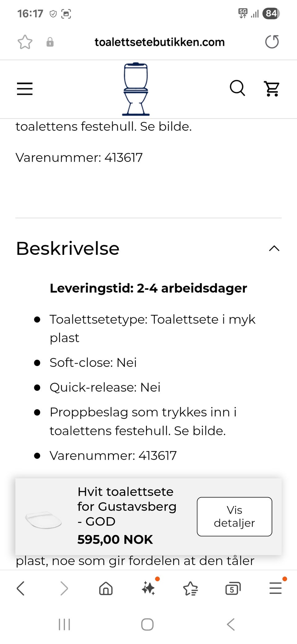Go forward in browser history
The width and height of the screenshot is (297, 644).
point(64,588)
